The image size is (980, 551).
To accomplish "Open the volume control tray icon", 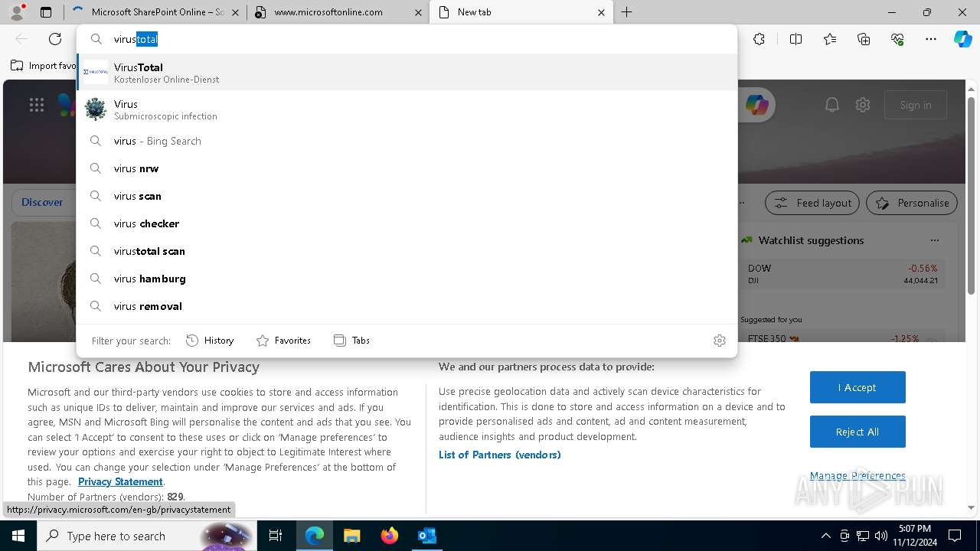I will tap(881, 536).
